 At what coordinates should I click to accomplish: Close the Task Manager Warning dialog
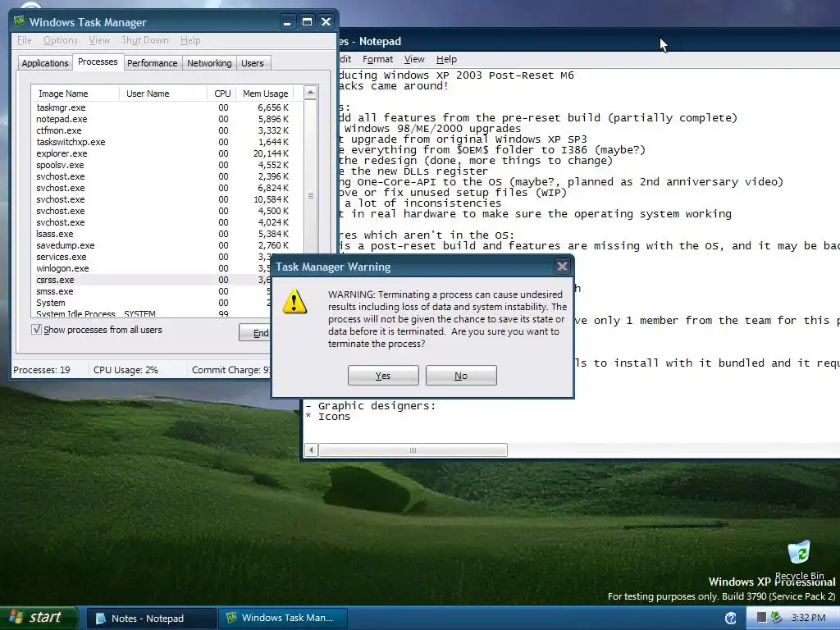click(x=562, y=267)
